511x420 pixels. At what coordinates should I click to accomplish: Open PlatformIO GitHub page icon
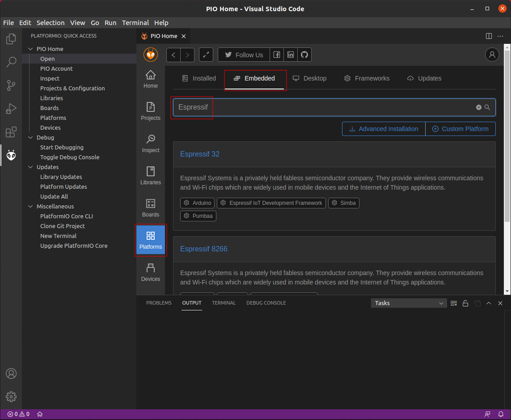(304, 55)
